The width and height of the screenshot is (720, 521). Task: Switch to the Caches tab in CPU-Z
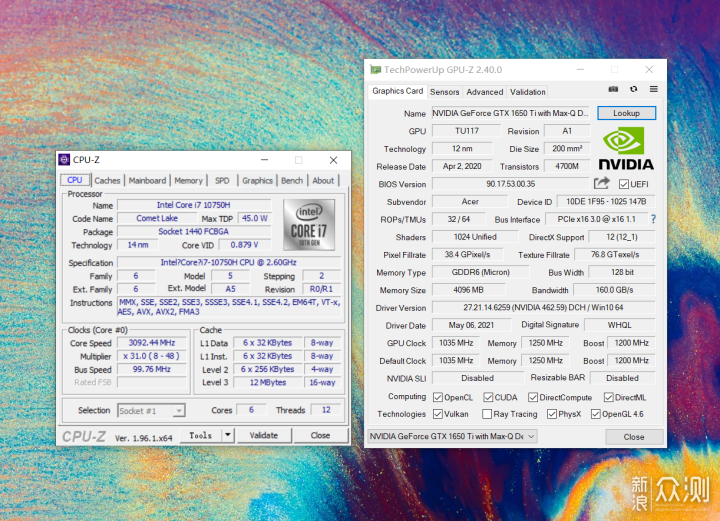(x=107, y=181)
